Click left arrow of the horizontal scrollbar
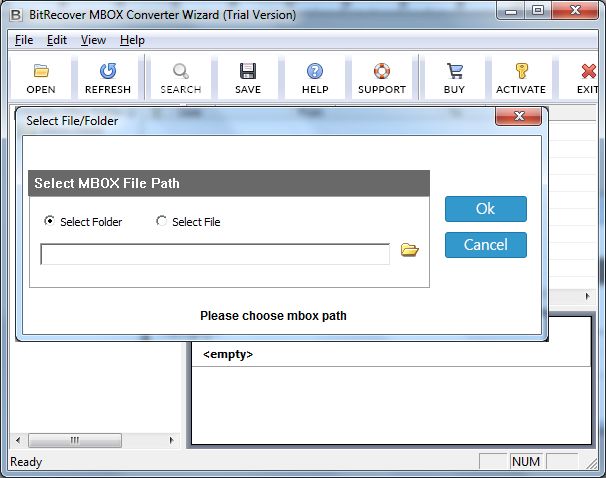The image size is (606, 478). point(18,440)
